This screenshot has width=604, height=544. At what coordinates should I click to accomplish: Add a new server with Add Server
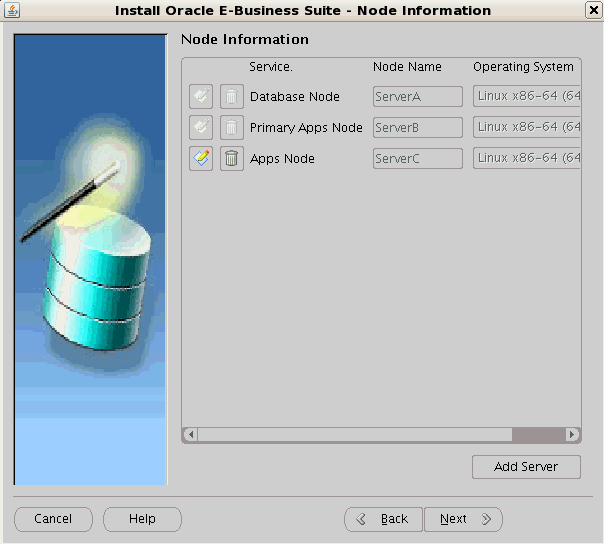pos(526,467)
